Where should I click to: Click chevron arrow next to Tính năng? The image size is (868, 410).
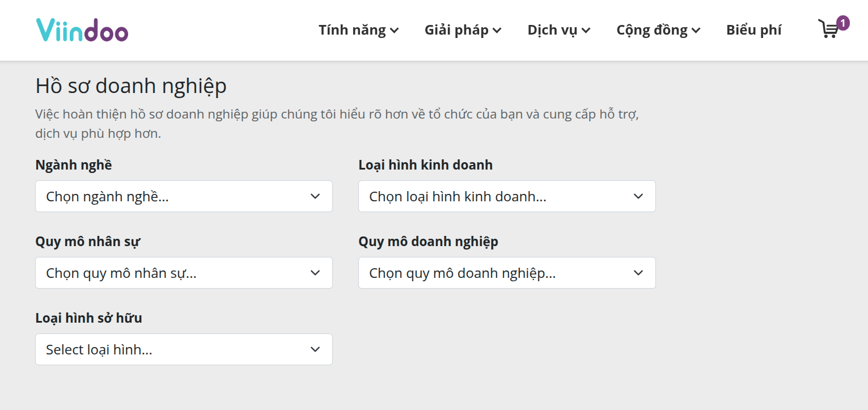pos(395,31)
